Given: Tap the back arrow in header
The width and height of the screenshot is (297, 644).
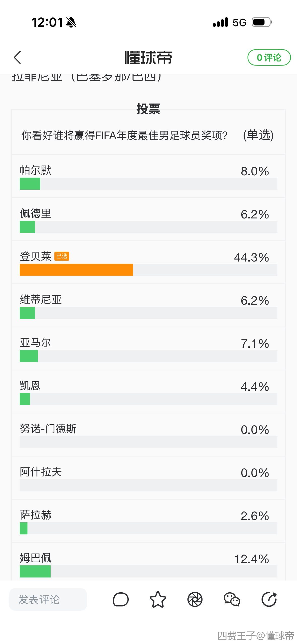Looking at the screenshot, I should tap(17, 57).
